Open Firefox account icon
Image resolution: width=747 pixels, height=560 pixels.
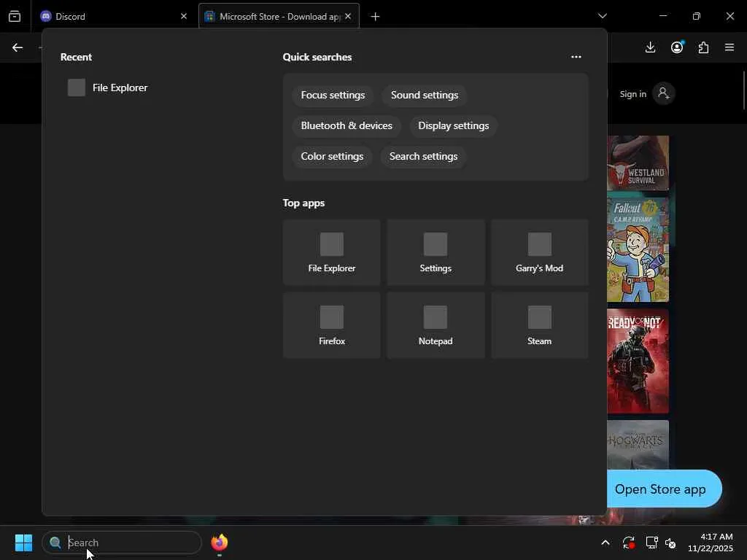tap(677, 47)
